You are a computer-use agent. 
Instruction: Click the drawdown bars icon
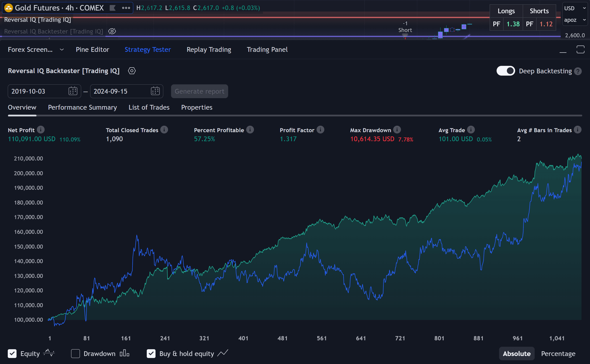(x=124, y=353)
